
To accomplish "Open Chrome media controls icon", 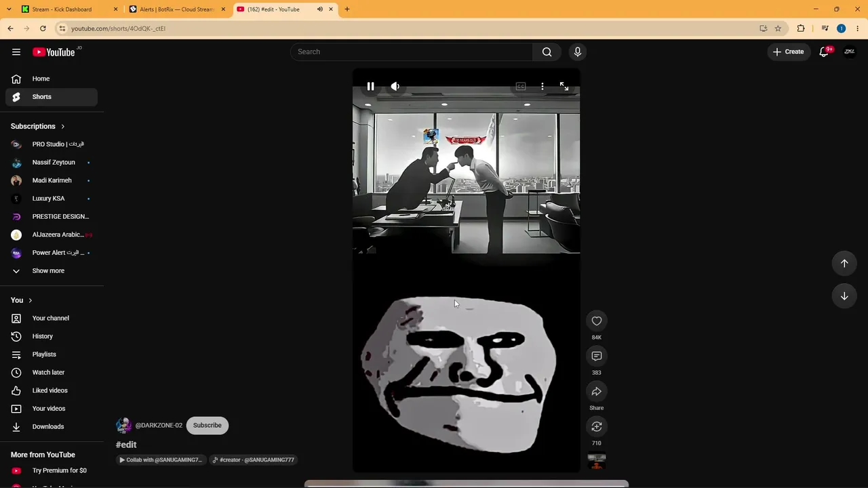I will pyautogui.click(x=825, y=28).
